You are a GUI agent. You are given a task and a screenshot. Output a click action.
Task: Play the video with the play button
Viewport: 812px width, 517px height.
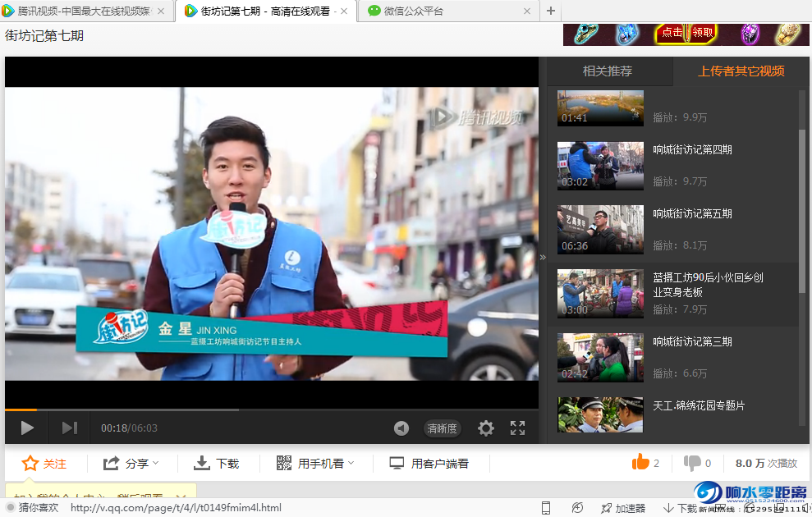point(27,428)
